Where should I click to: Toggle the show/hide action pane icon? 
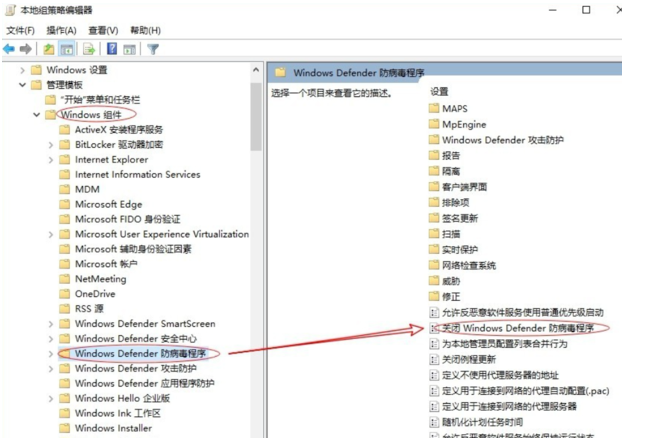click(x=130, y=48)
